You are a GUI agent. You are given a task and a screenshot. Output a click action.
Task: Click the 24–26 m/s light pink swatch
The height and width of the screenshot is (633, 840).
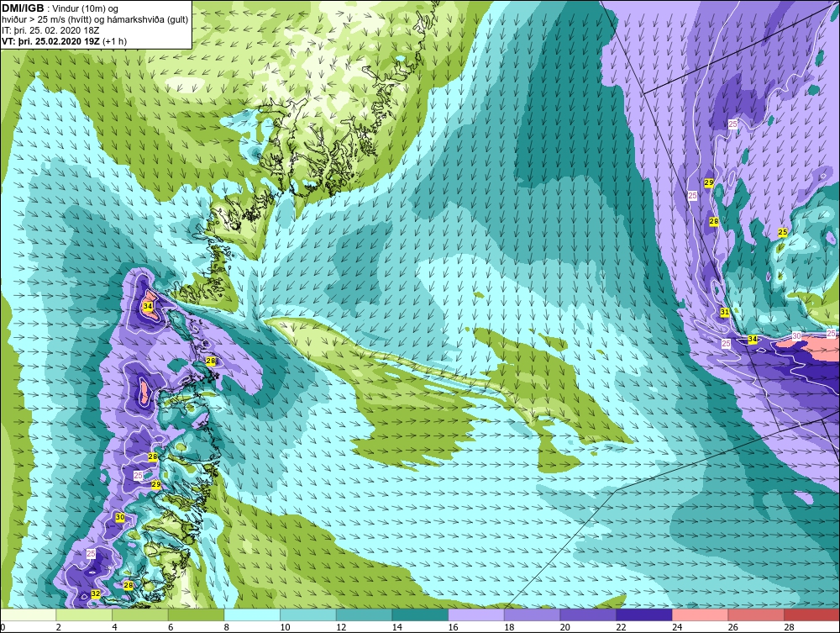(700, 615)
